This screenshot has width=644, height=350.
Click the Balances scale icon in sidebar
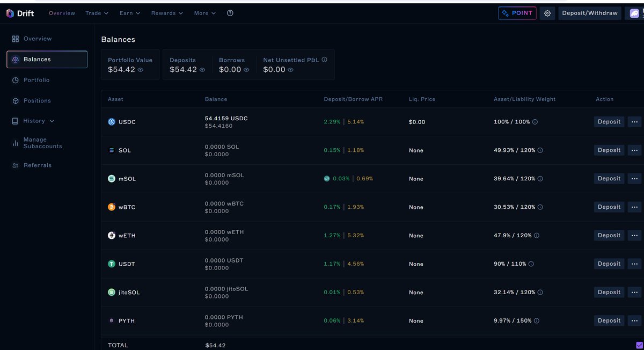point(16,60)
